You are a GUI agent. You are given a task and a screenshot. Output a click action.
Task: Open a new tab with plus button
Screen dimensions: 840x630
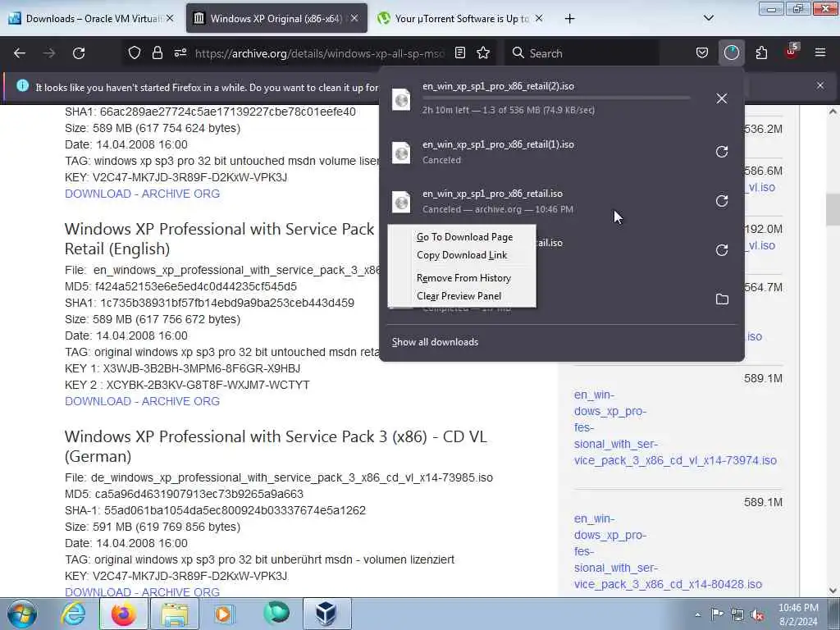coord(569,19)
